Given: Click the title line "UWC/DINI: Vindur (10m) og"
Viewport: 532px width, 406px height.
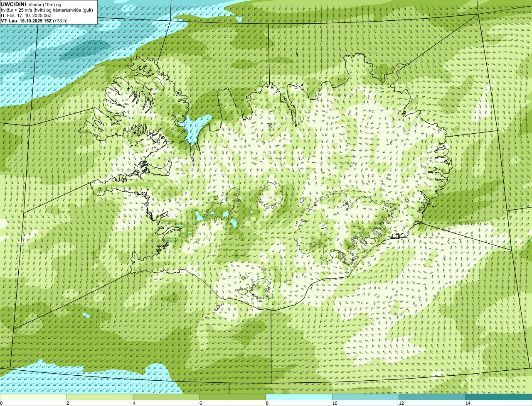Looking at the screenshot, I should coord(31,4).
